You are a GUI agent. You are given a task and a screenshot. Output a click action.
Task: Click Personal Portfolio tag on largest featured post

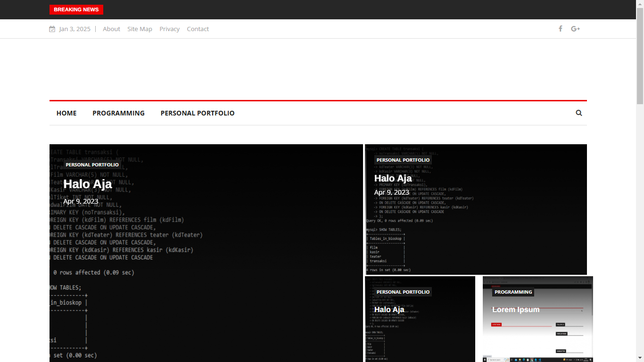point(92,165)
